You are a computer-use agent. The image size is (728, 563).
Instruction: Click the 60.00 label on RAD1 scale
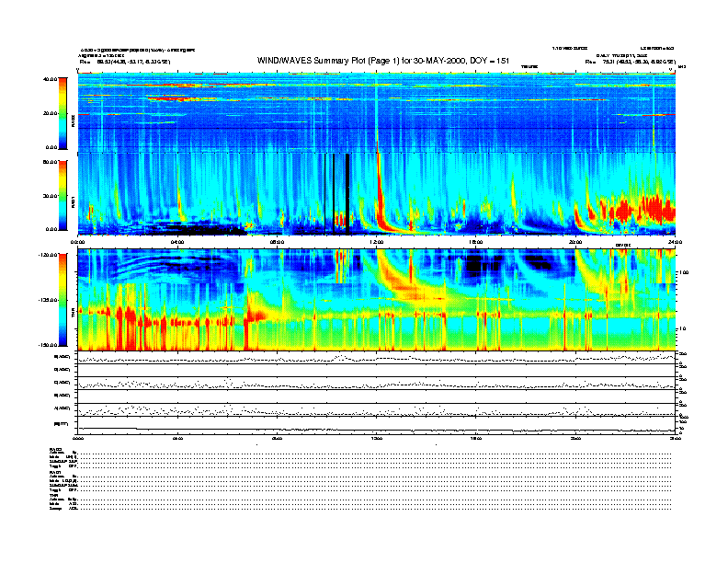[50, 162]
